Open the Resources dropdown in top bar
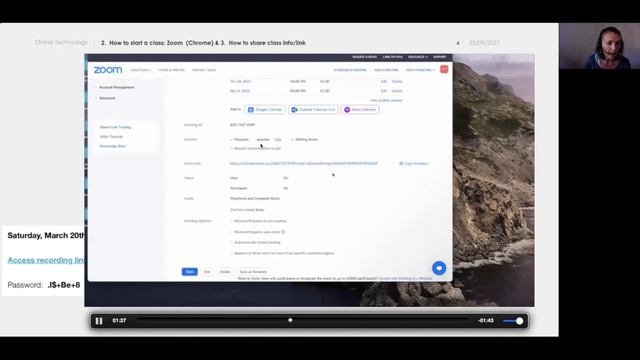This screenshot has height=360, width=640. click(x=418, y=57)
